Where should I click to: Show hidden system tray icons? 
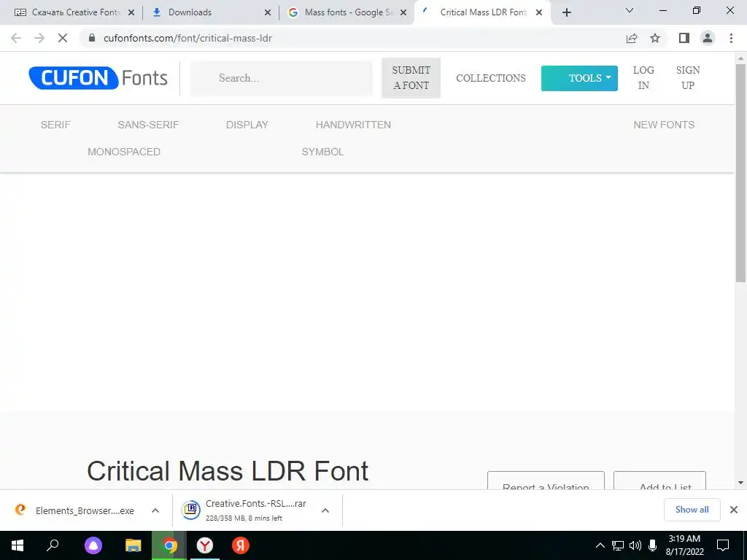[x=600, y=545]
